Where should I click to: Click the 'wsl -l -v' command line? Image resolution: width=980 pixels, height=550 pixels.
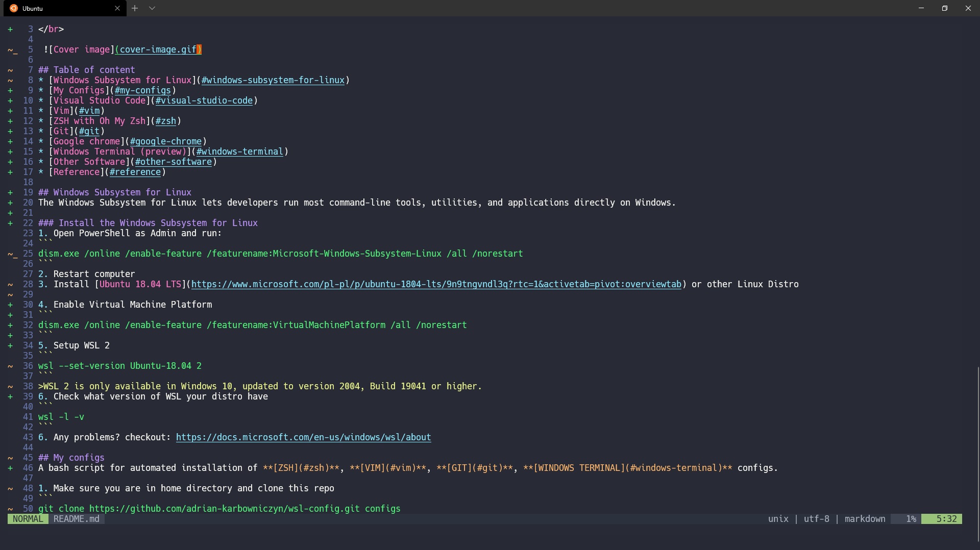click(x=61, y=417)
